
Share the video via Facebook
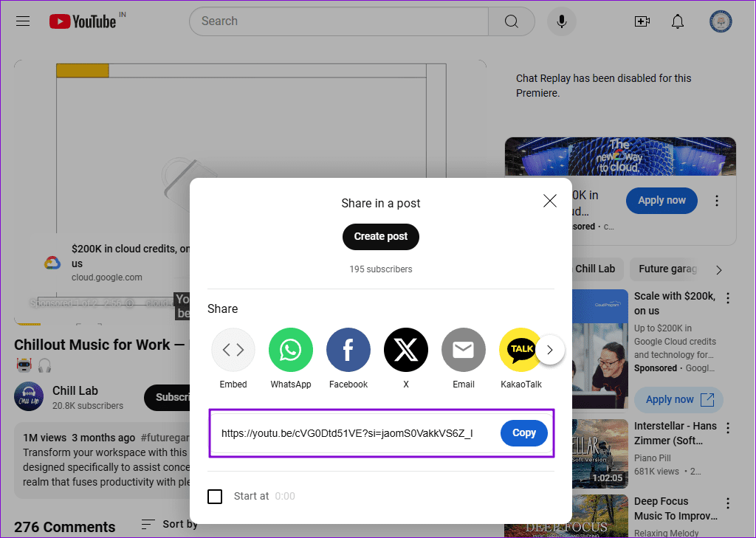point(348,350)
